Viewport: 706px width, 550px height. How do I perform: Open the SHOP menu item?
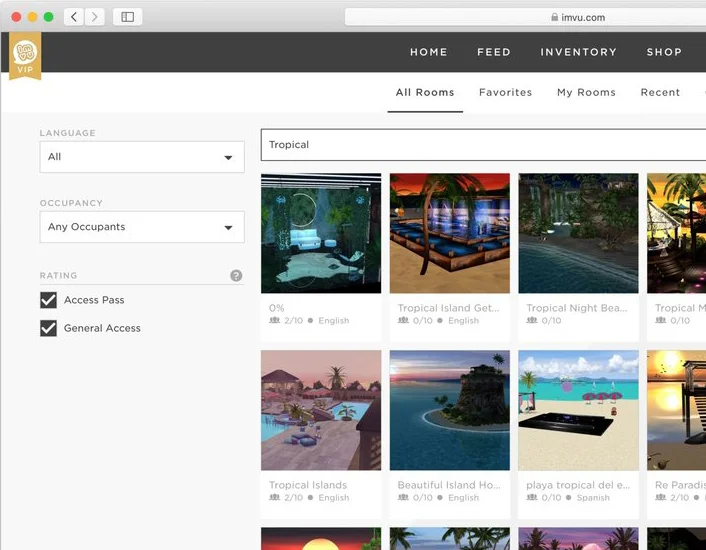[x=664, y=52]
